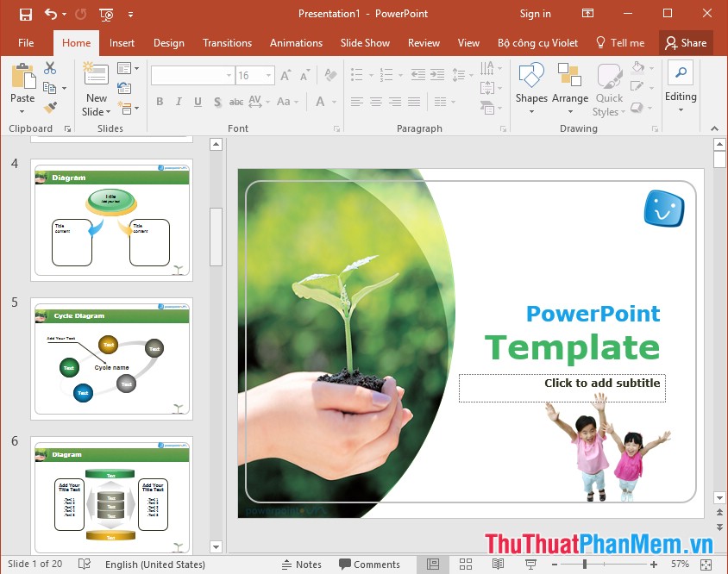
Task: Click the zoom slider handle
Action: click(585, 565)
